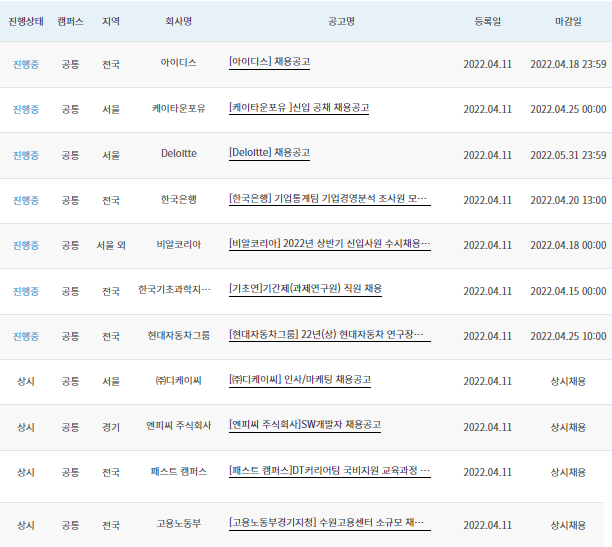Open the [아이디스] 채용공고 link
The height and width of the screenshot is (547, 612).
tap(269, 62)
